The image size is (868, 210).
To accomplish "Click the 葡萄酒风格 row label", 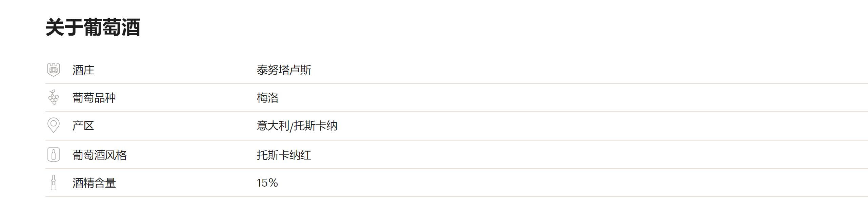I will pyautogui.click(x=99, y=155).
